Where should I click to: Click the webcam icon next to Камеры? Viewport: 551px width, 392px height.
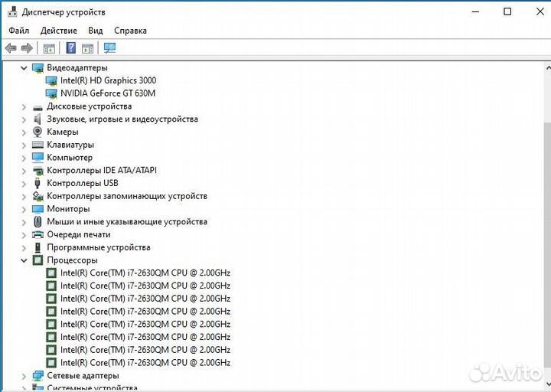coord(37,132)
